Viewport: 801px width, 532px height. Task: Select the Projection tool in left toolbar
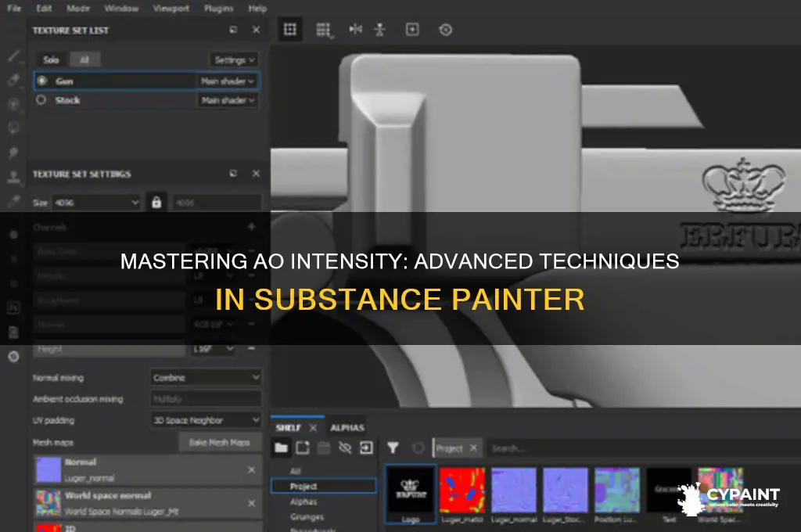click(14, 104)
